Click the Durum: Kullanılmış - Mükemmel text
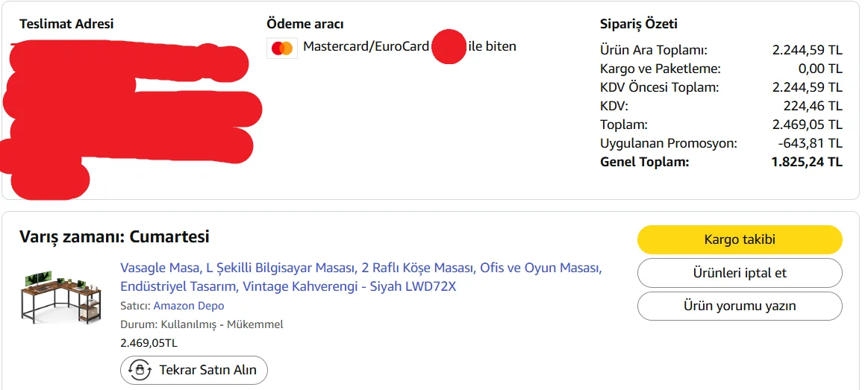868x390 pixels. tap(202, 324)
